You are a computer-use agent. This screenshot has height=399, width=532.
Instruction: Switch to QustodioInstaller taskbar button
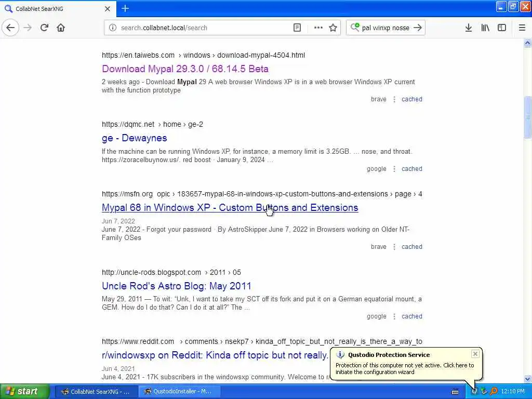(x=179, y=392)
